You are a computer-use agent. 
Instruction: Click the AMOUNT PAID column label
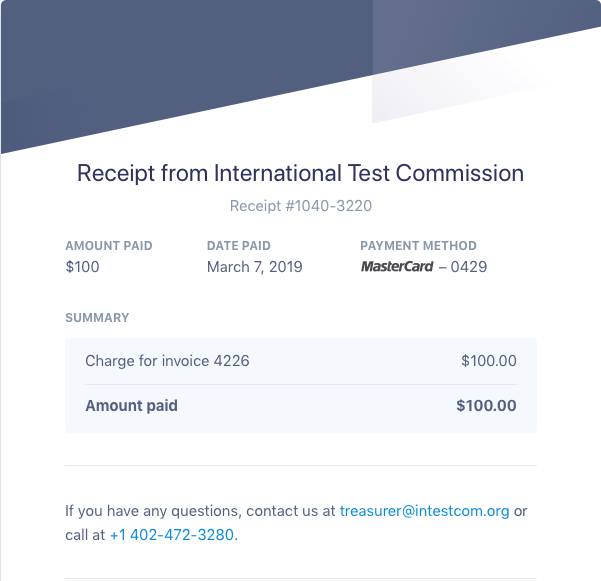pyautogui.click(x=109, y=246)
